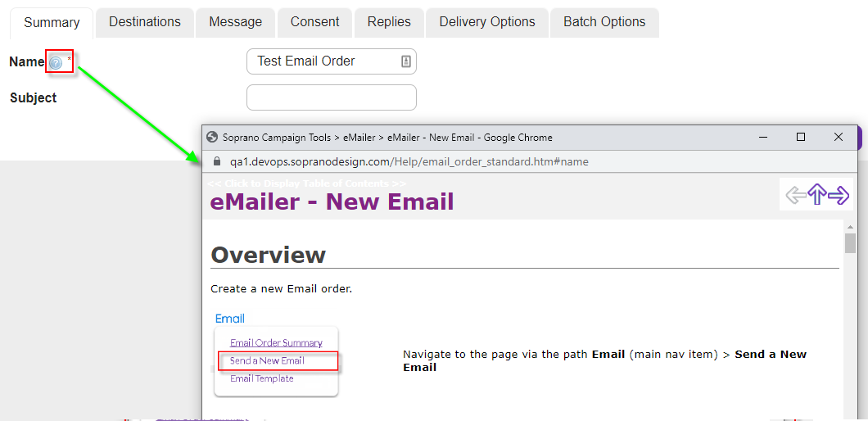Viewport: 868px width, 421px height.
Task: Switch to the Batch Options tab
Action: [x=604, y=22]
